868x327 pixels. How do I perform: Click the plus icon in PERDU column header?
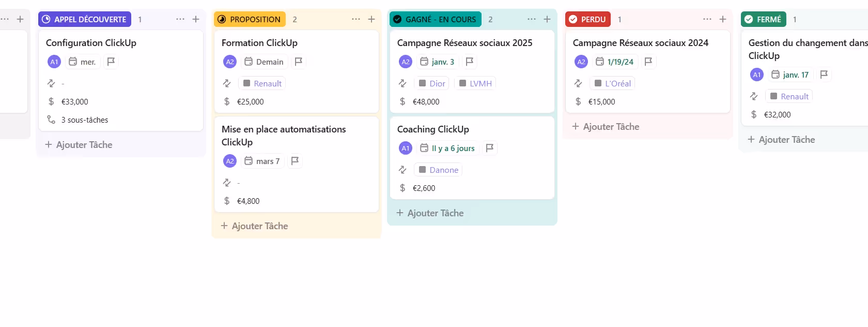tap(723, 19)
